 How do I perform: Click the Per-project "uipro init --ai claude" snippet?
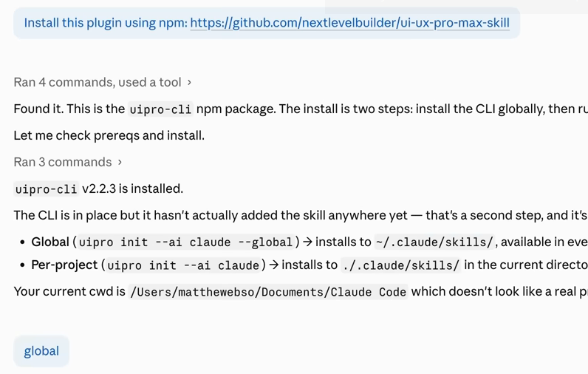[x=183, y=265]
